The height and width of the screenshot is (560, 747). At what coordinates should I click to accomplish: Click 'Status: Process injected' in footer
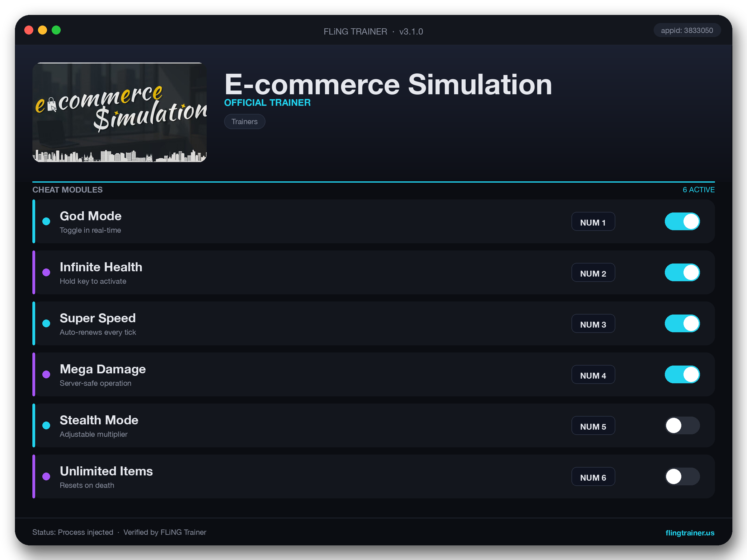point(73,532)
